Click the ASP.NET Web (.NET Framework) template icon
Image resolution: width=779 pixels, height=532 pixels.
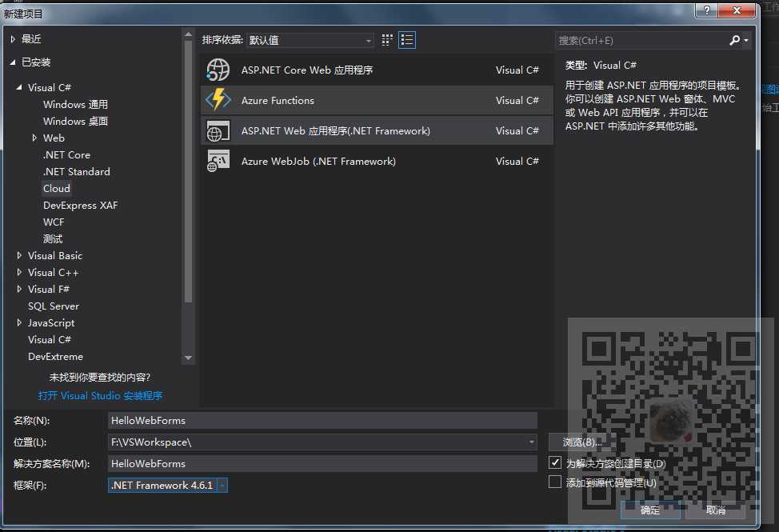[x=218, y=131]
